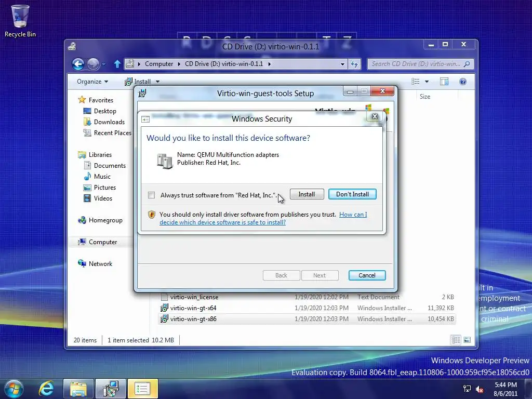Click CD Drive (D:) breadcrumb segment
This screenshot has height=399, width=532.
coord(224,64)
